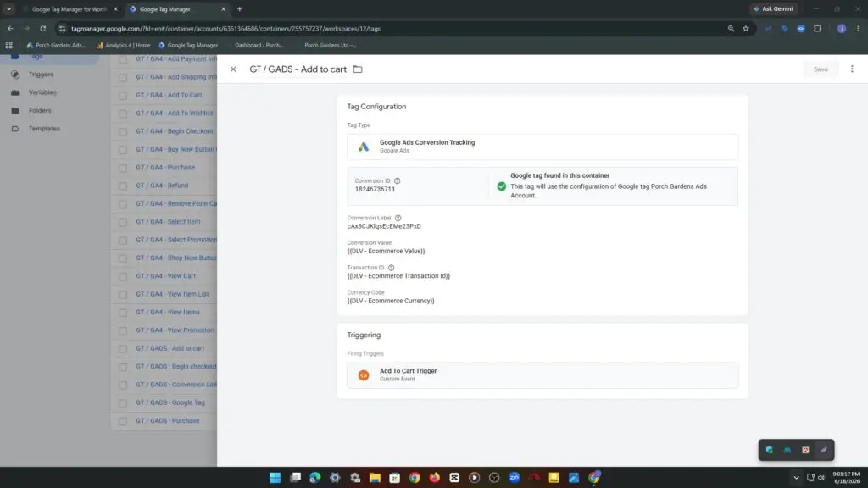Image resolution: width=868 pixels, height=488 pixels.
Task: Switch to Google Tag Manager for WordPress tab
Action: 69,8
